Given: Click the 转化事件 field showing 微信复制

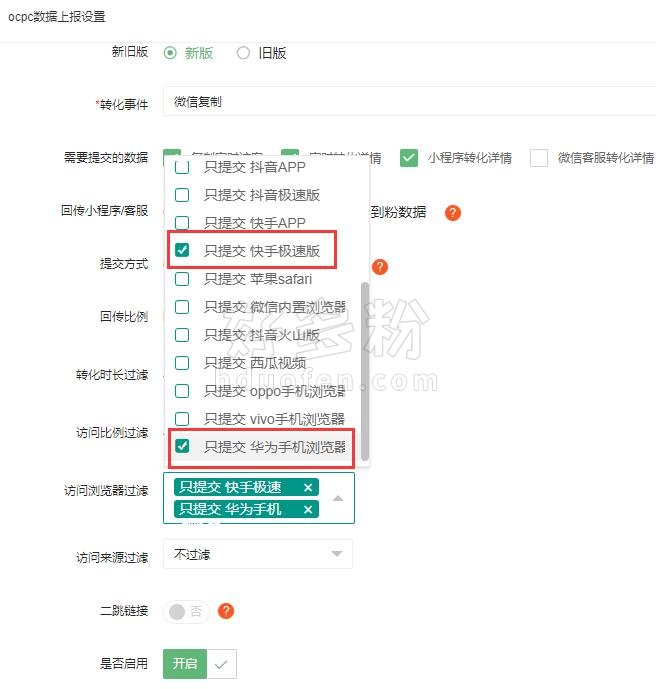Looking at the screenshot, I should (x=409, y=102).
